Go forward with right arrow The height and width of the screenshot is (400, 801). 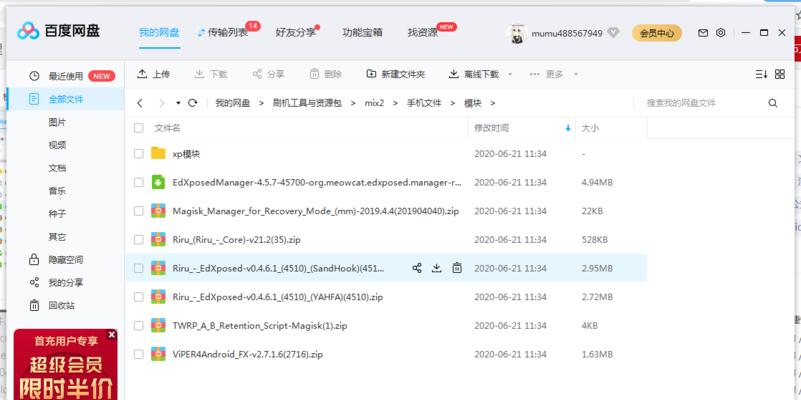tap(161, 103)
